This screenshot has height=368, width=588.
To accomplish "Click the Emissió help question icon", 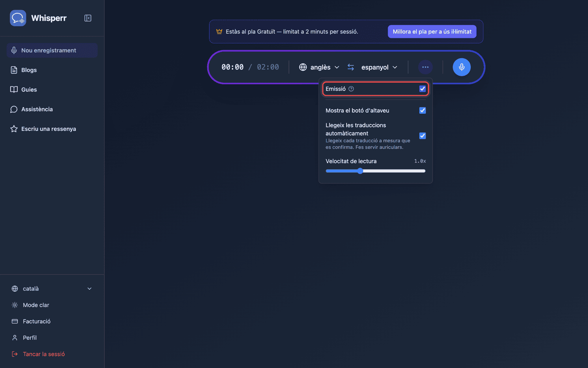I will pos(351,89).
